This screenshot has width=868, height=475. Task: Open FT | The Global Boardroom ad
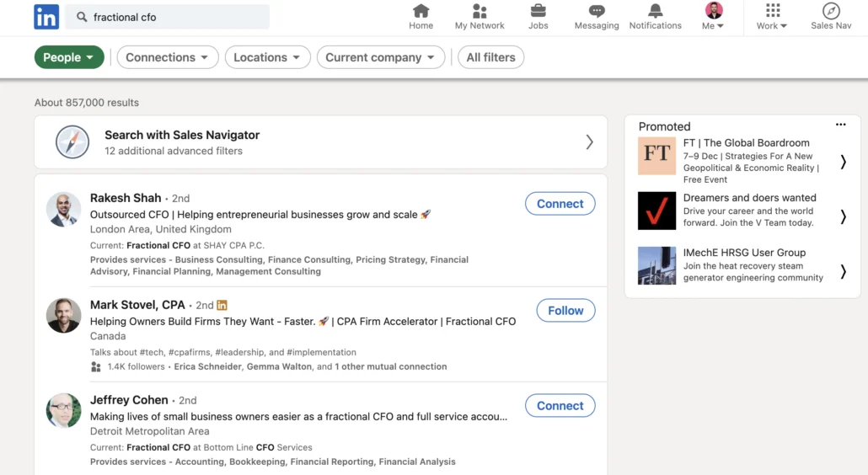746,142
